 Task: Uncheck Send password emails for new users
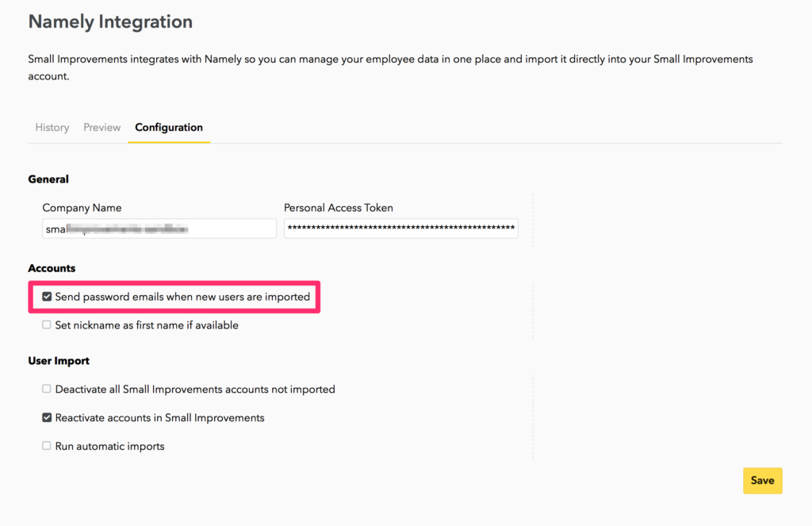pos(47,297)
